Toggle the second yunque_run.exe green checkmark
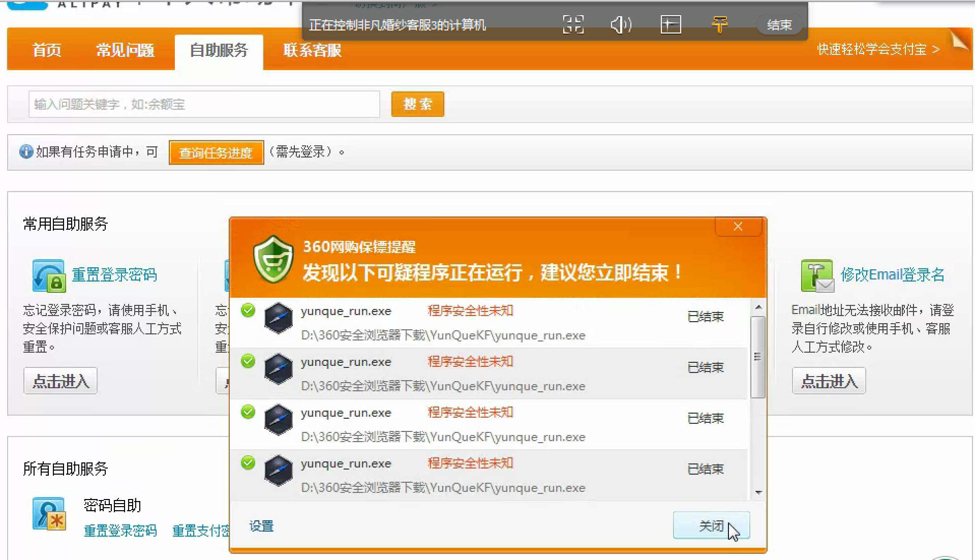The image size is (975, 560). point(248,361)
